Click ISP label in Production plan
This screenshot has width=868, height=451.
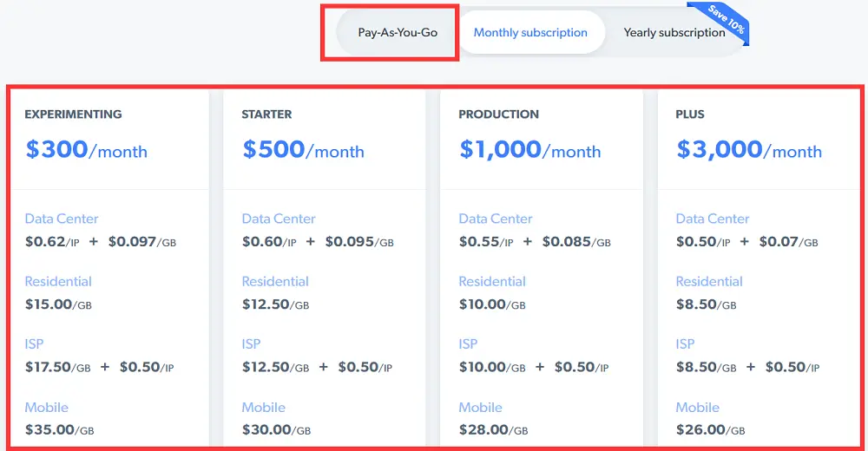(468, 343)
